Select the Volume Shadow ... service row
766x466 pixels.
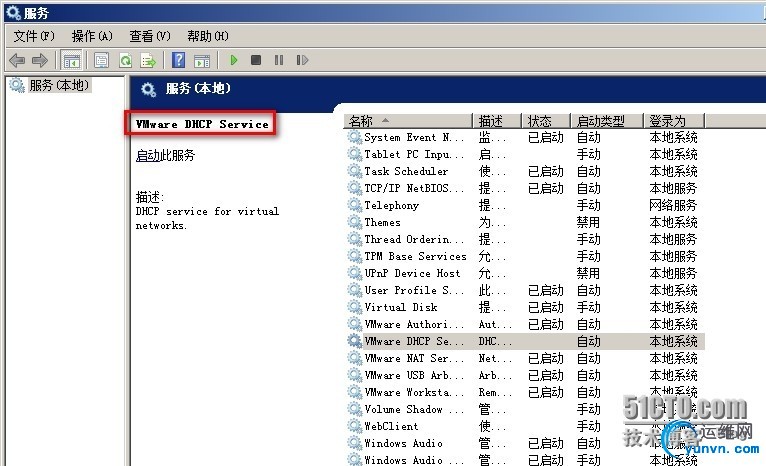click(x=524, y=409)
